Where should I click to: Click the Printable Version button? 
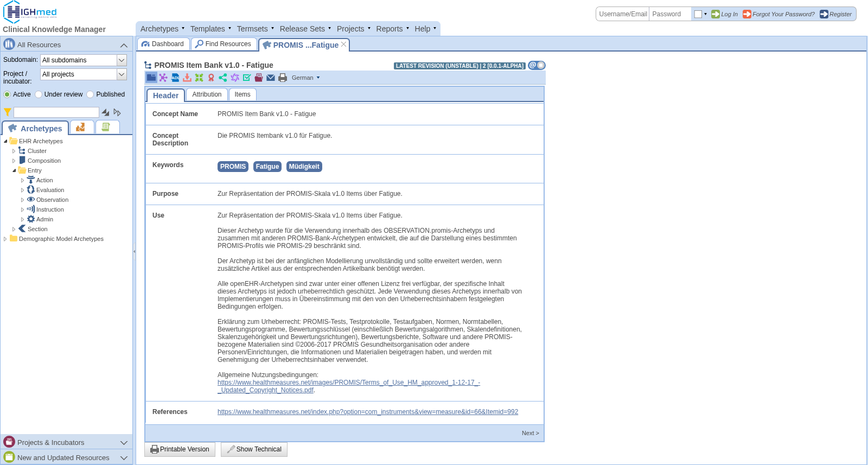pyautogui.click(x=180, y=449)
